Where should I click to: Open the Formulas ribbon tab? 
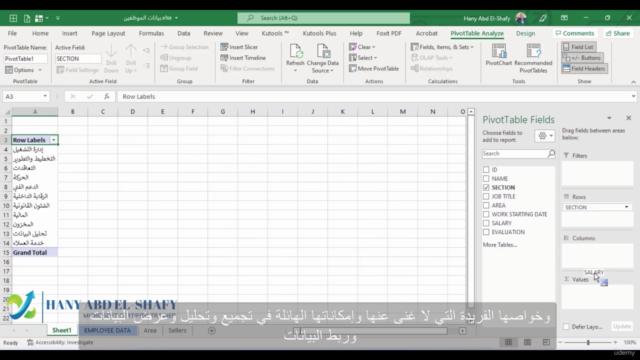point(151,33)
